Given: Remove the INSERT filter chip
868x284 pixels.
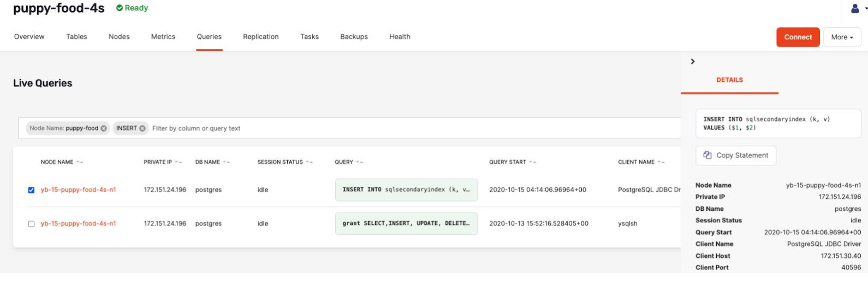Looking at the screenshot, I should pyautogui.click(x=142, y=128).
